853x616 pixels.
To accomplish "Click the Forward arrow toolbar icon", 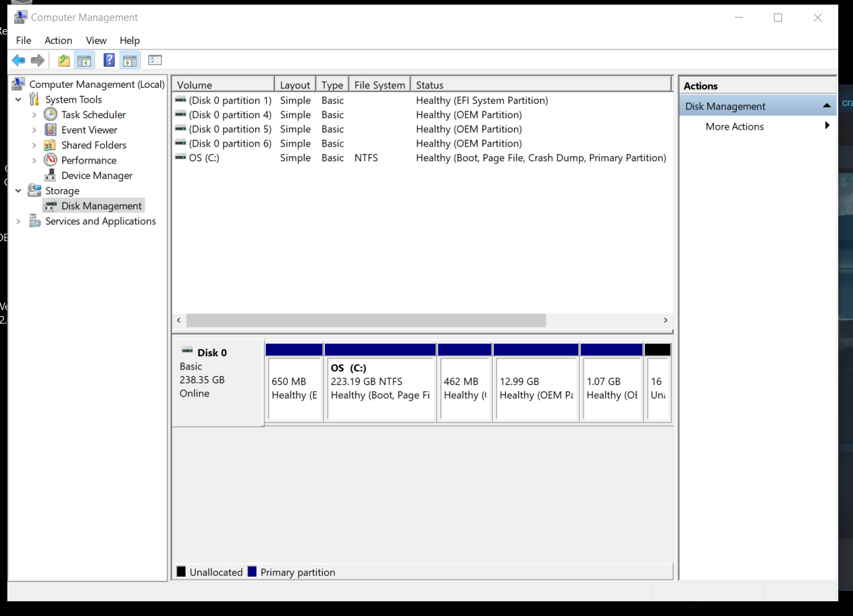I will (x=38, y=61).
